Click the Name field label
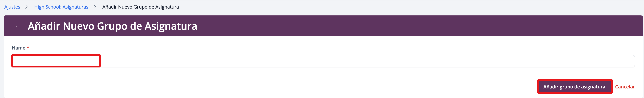 18,48
